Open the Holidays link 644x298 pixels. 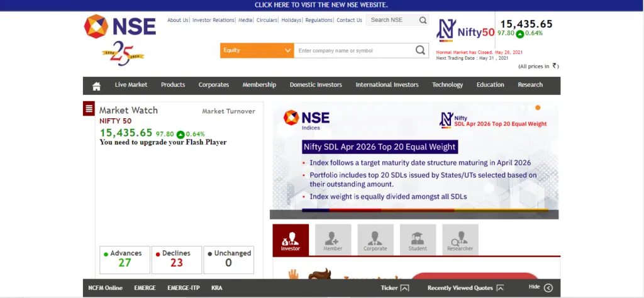pyautogui.click(x=291, y=20)
